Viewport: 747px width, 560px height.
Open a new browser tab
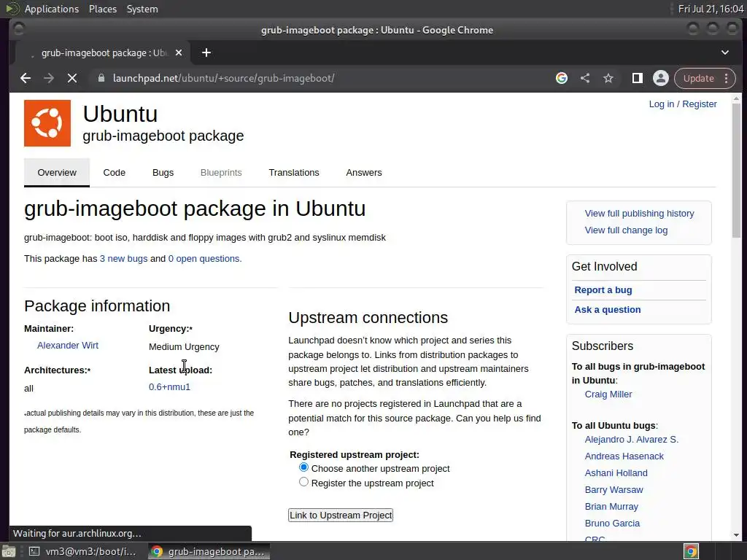[206, 52]
